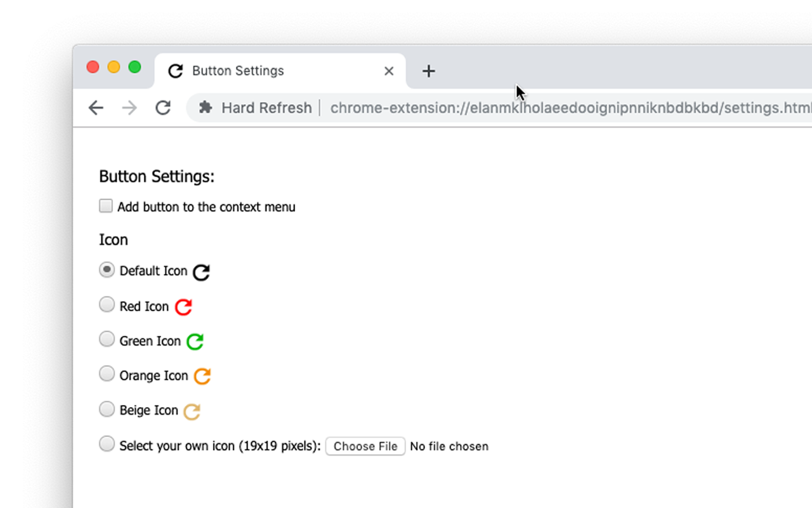This screenshot has width=812, height=508.
Task: Click the beige refresh icon
Action: pyautogui.click(x=192, y=410)
